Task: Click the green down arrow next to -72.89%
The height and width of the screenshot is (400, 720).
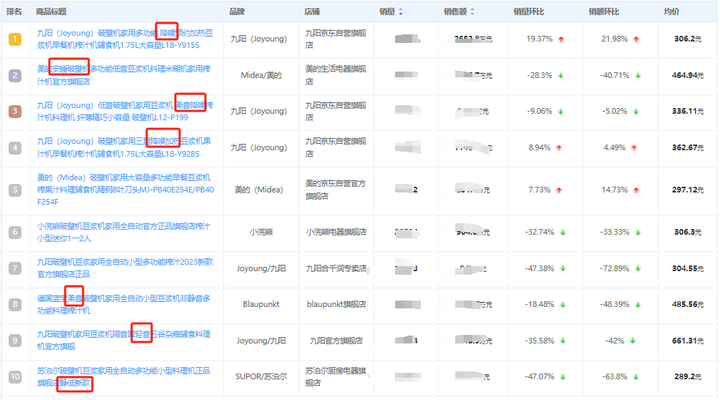Action: (x=638, y=269)
